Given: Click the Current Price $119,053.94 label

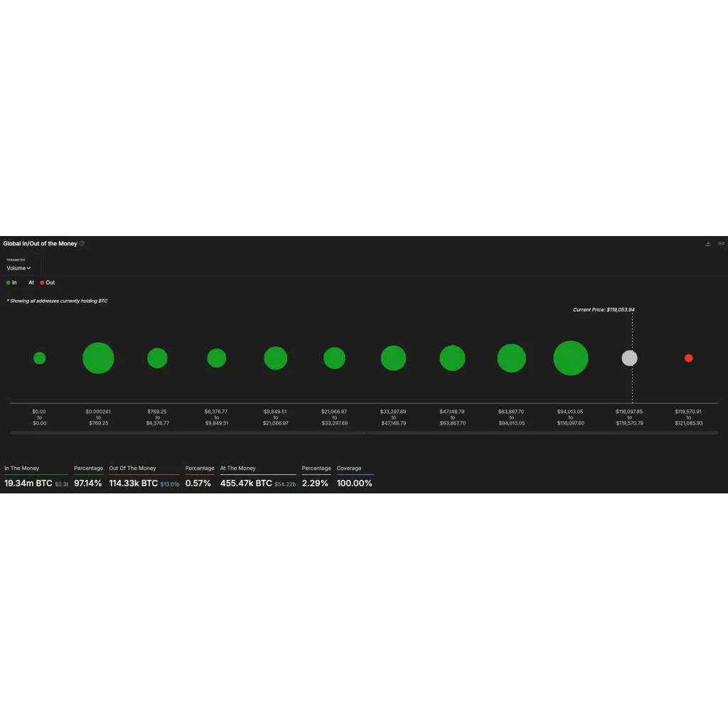Looking at the screenshot, I should coord(604,310).
